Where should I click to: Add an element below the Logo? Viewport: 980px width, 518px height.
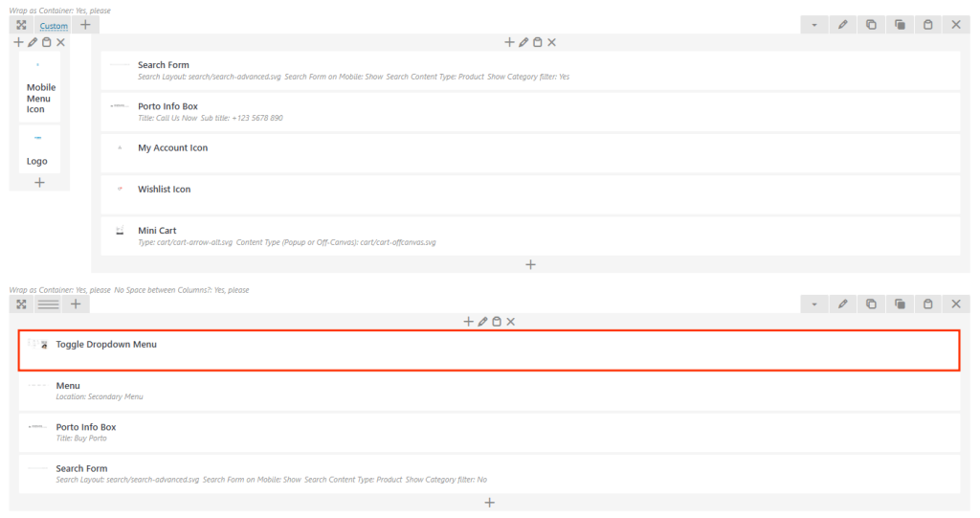coord(39,182)
